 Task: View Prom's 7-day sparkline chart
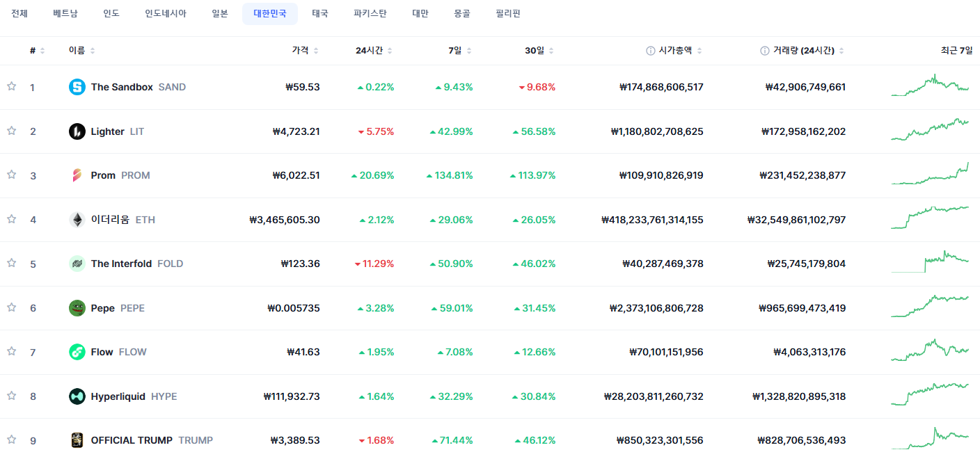930,174
